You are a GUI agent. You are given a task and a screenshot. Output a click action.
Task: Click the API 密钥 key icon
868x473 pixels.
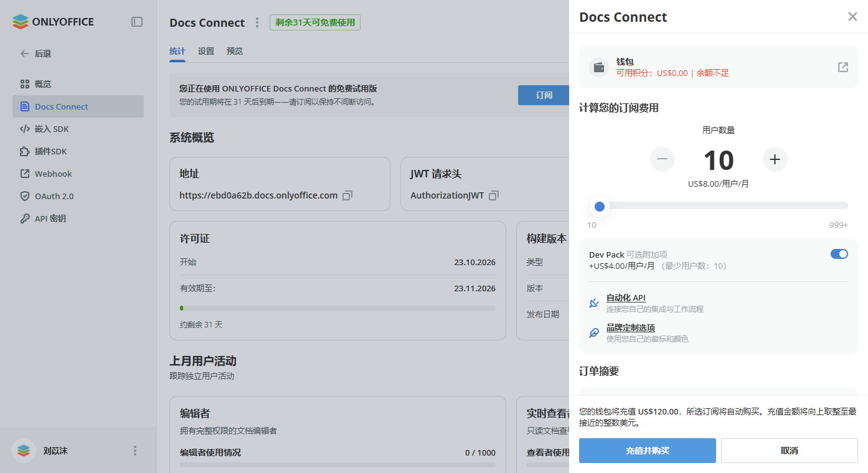pos(25,218)
